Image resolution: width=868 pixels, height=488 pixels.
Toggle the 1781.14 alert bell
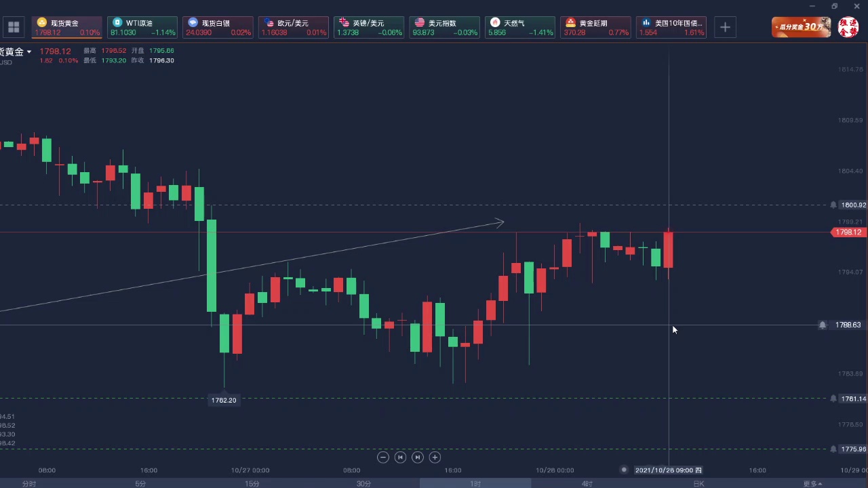pos(833,399)
